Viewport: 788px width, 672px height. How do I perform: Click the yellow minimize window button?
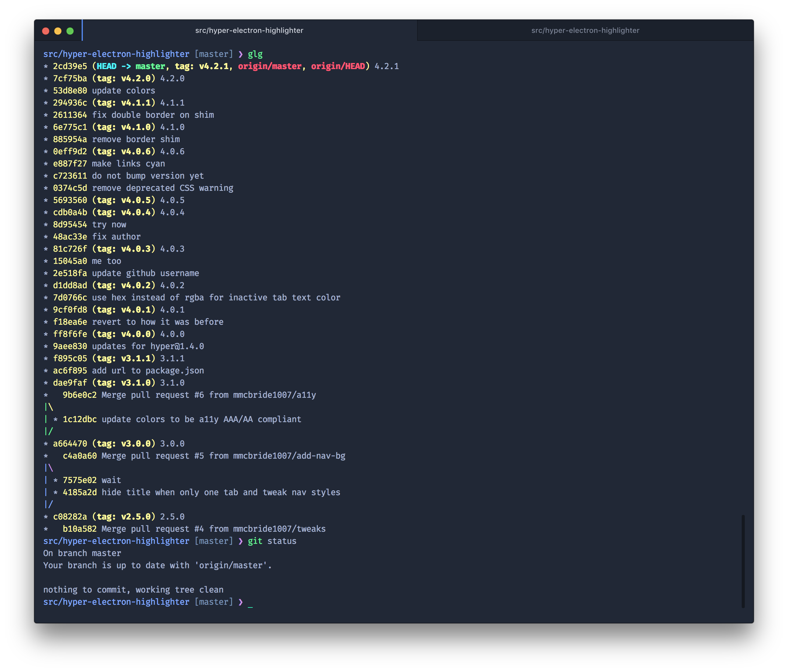(x=58, y=31)
